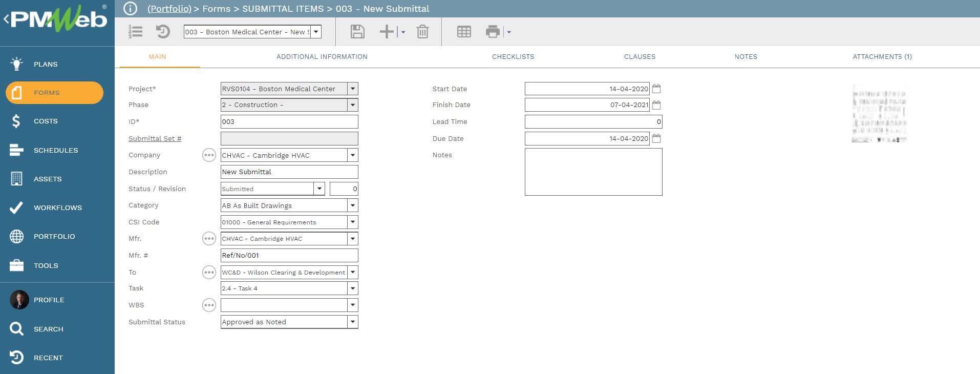Open the history clock icon in toolbar
980x374 pixels.
tap(163, 32)
